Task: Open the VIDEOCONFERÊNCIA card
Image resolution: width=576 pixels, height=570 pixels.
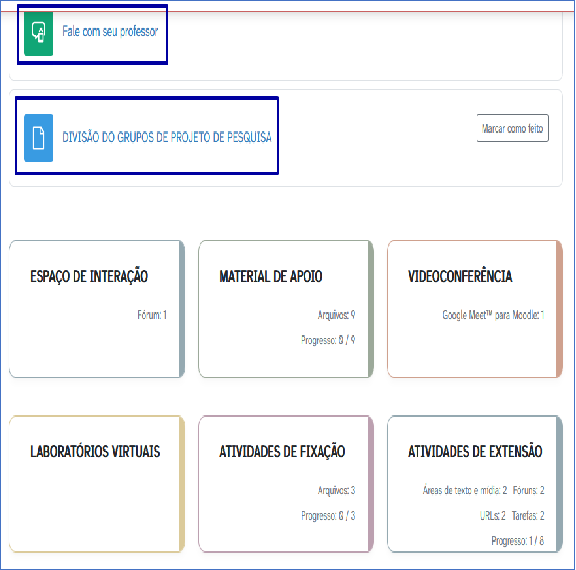Action: 475,309
